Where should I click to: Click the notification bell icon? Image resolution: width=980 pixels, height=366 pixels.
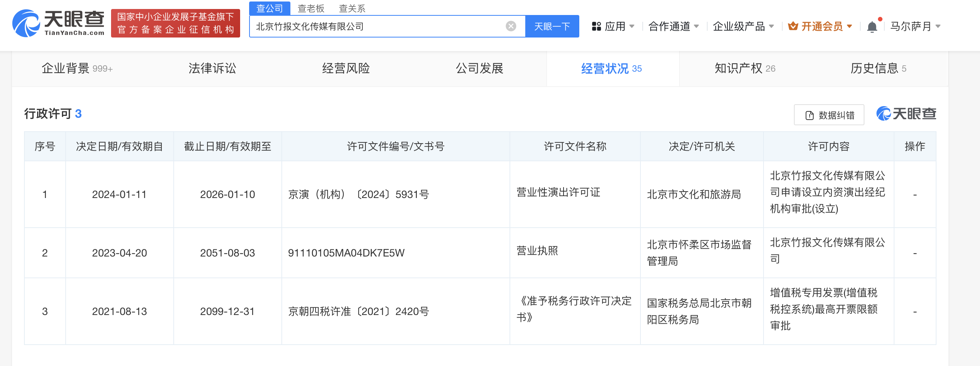(x=872, y=27)
